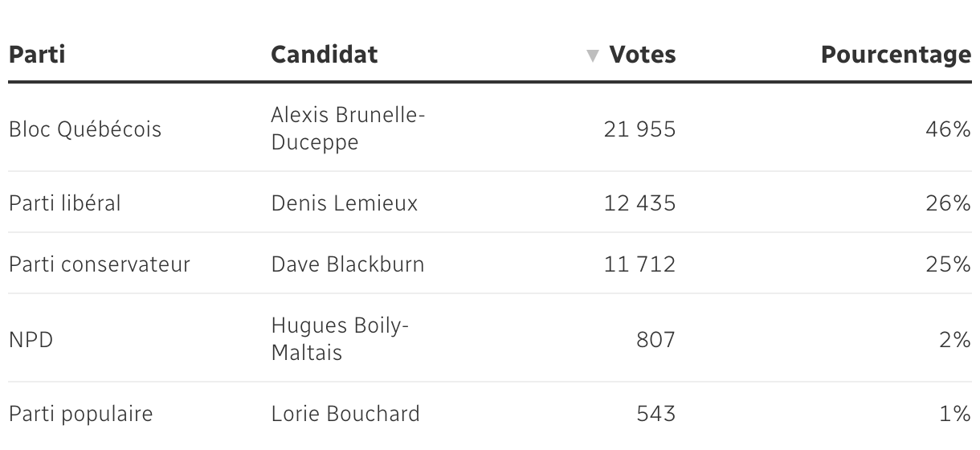Click candidate Alexis Brunelle-Duceppe

(x=347, y=129)
